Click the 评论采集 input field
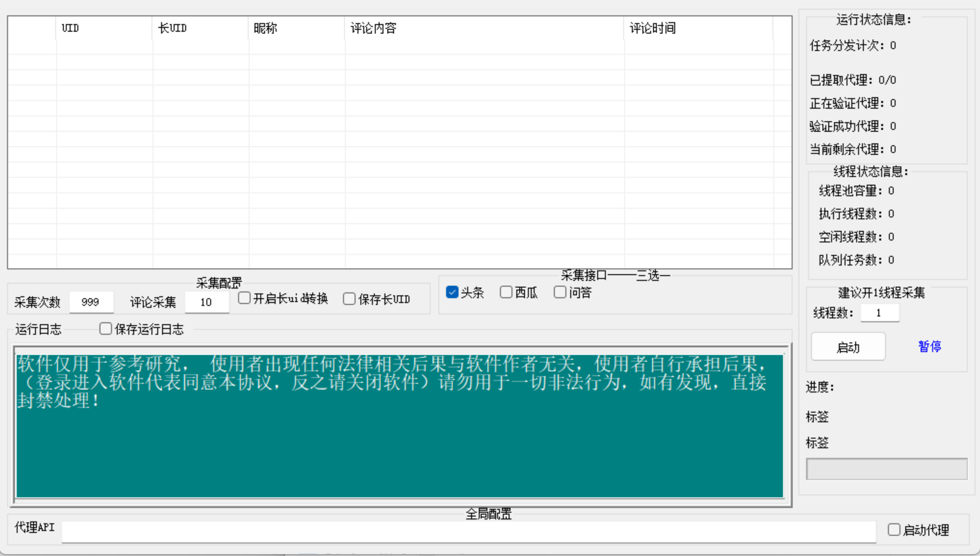Image resolution: width=980 pixels, height=556 pixels. point(207,302)
